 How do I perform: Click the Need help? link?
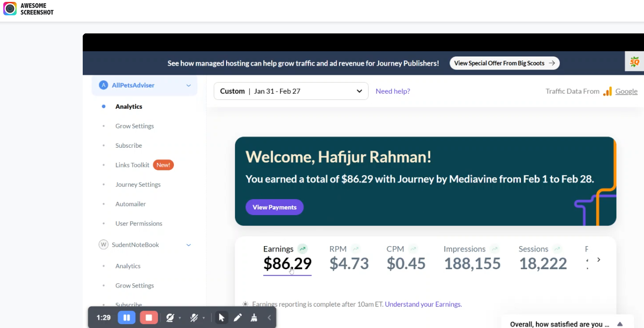click(x=393, y=91)
